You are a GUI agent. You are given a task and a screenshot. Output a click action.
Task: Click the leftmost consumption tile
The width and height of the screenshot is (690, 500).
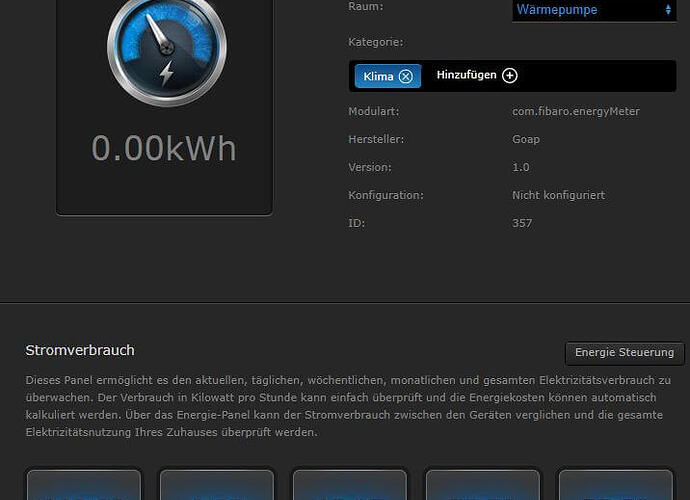coord(83,485)
